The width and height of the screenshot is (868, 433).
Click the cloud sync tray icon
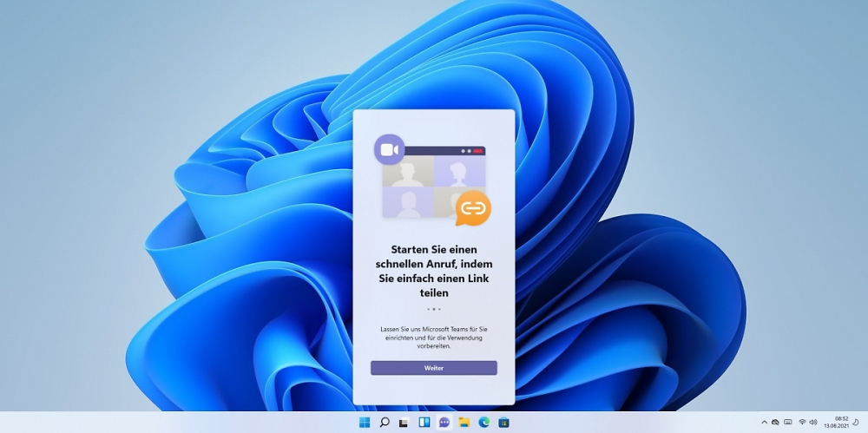775,422
